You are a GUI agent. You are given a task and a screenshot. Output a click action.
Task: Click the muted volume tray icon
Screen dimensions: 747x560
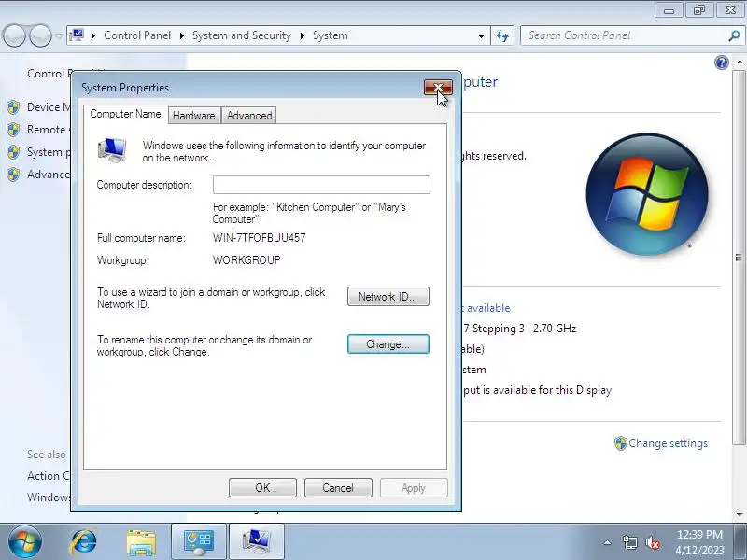[x=652, y=542]
